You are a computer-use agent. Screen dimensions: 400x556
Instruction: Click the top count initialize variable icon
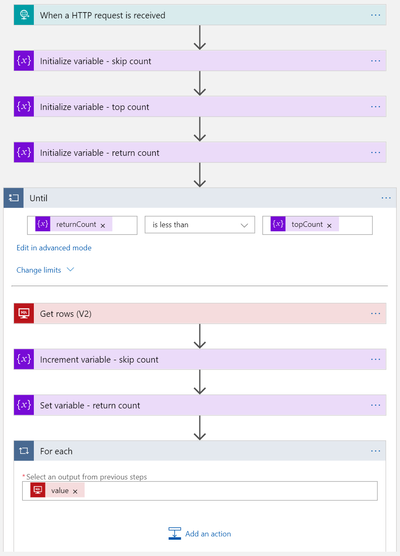pyautogui.click(x=24, y=106)
